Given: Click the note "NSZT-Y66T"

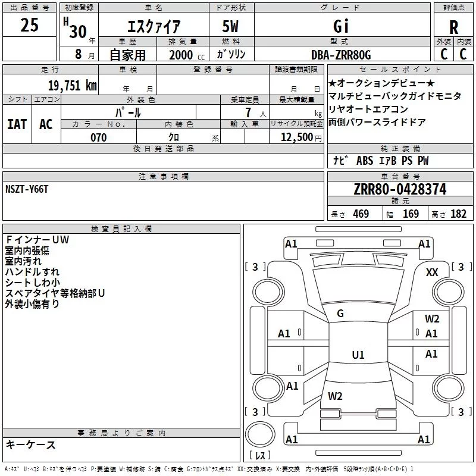Looking at the screenshot, I should pyautogui.click(x=27, y=189).
